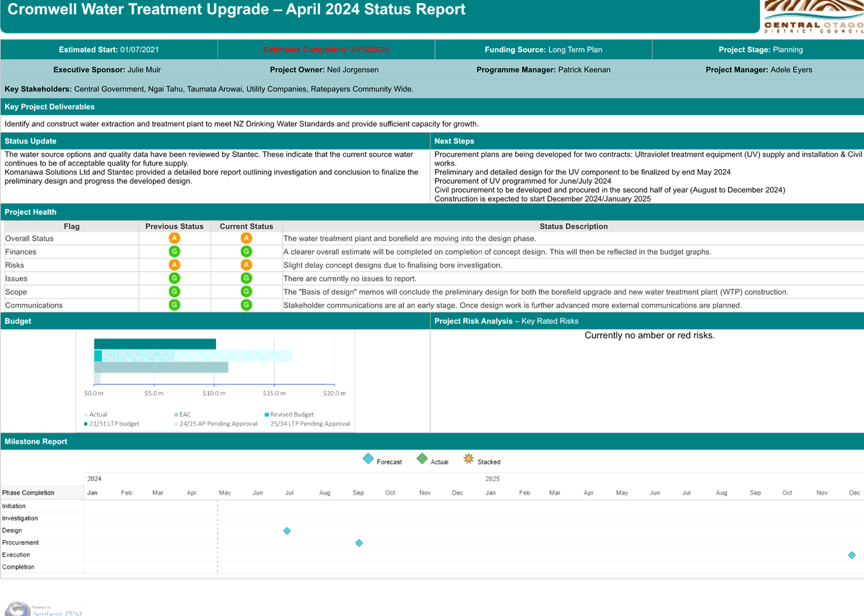Click the red Estimated Completion date text
The image size is (864, 616).
point(326,50)
